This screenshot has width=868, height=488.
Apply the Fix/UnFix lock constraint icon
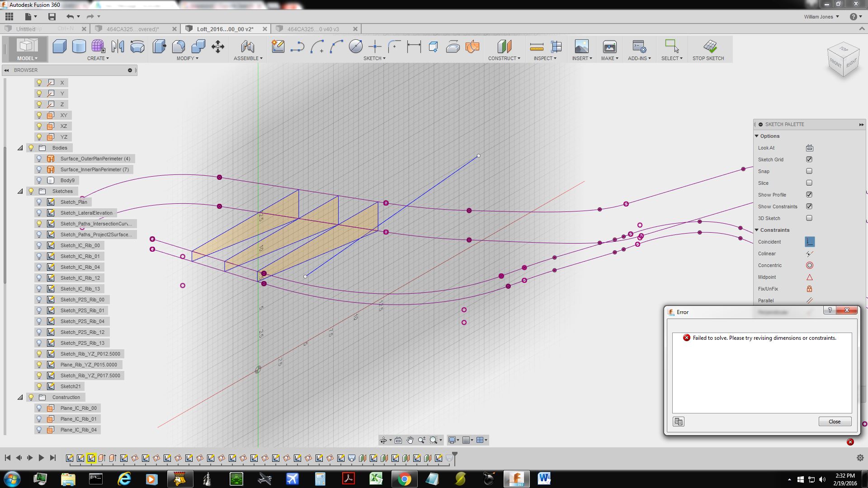coord(809,289)
